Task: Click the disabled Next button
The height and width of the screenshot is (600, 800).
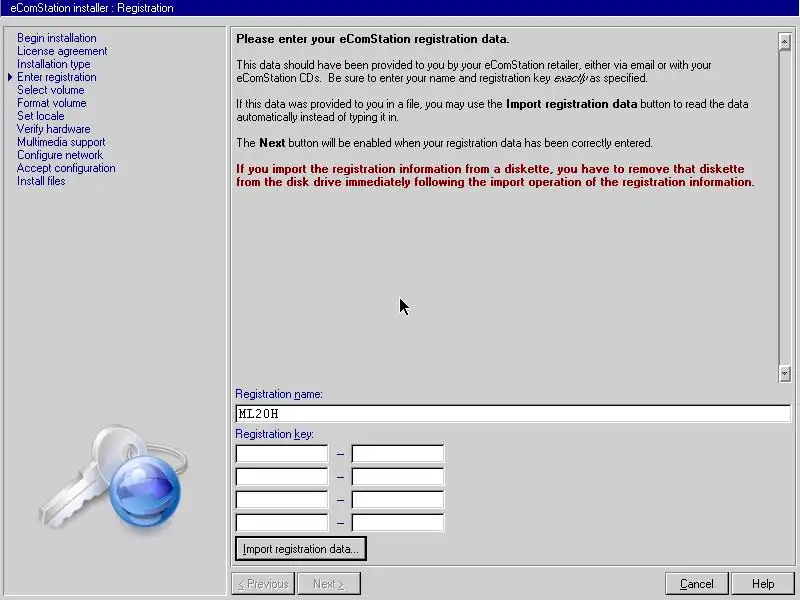Action: coord(329,584)
